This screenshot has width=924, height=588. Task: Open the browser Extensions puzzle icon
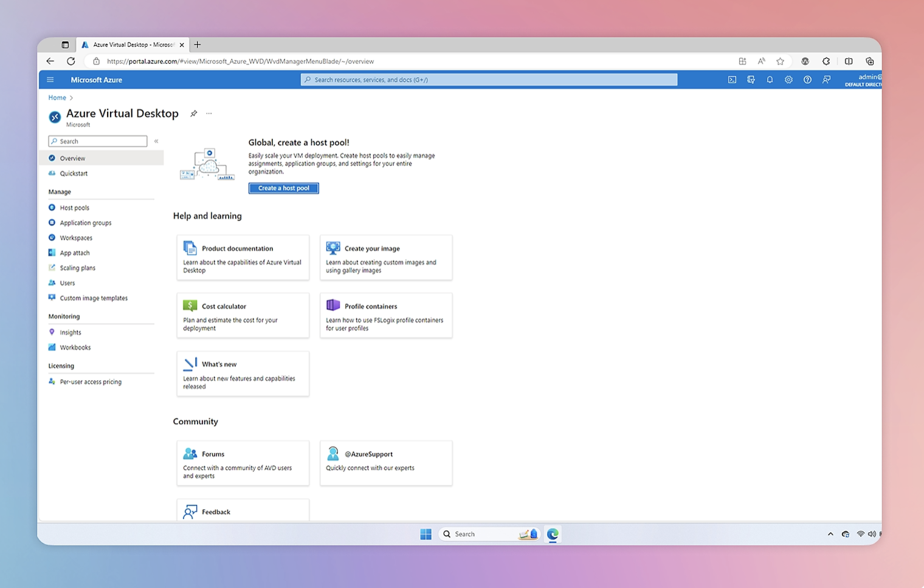click(x=826, y=61)
